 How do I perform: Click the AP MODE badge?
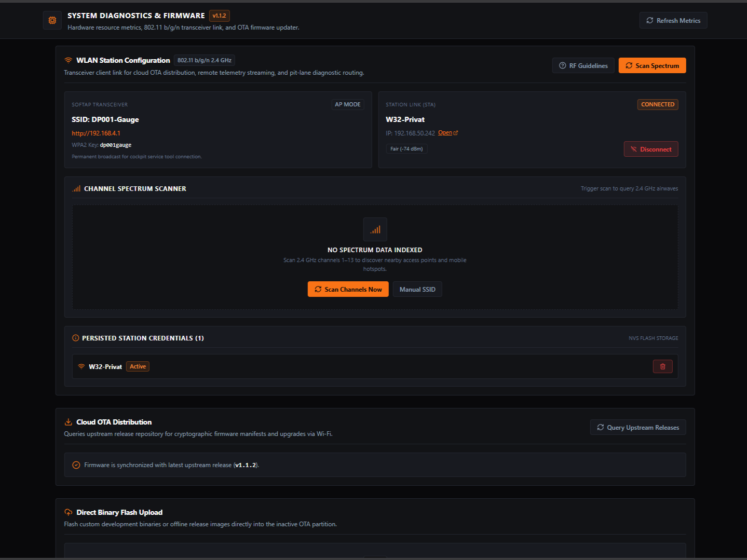[348, 104]
